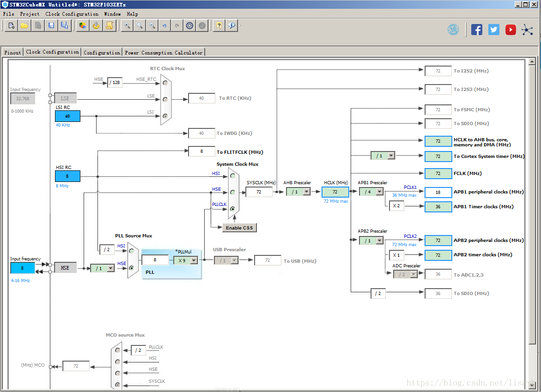Zoom out of the clock diagram
The height and width of the screenshot is (392, 541).
(152, 25)
